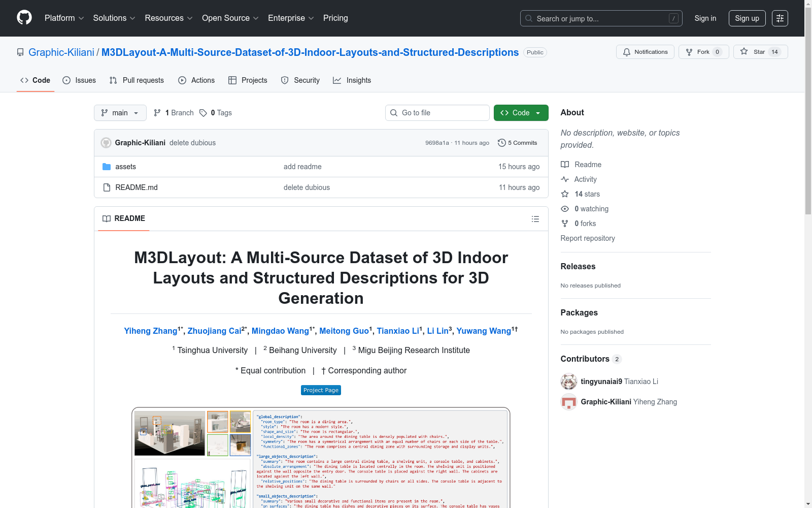Image resolution: width=812 pixels, height=508 pixels.
Task: Click the README.md file icon
Action: click(x=107, y=187)
